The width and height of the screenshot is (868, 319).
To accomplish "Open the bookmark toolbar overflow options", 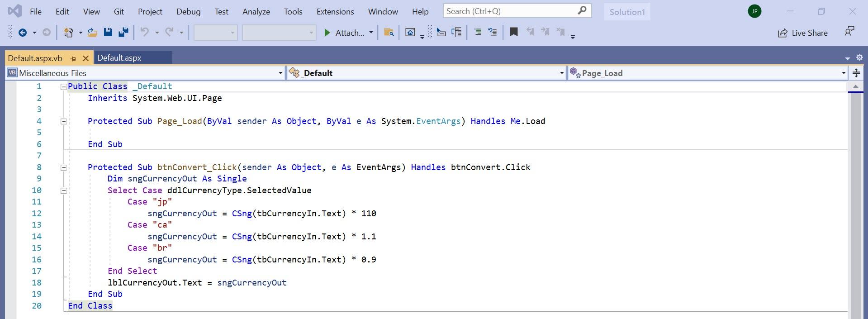I will (573, 37).
